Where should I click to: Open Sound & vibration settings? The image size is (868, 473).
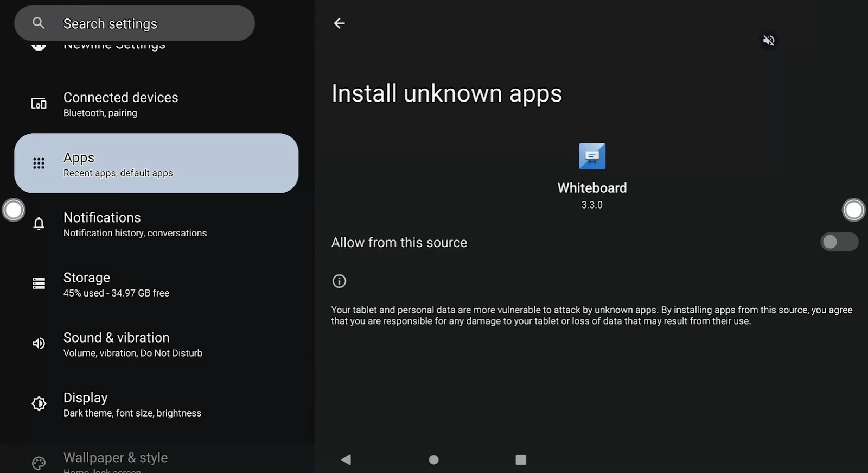[156, 344]
